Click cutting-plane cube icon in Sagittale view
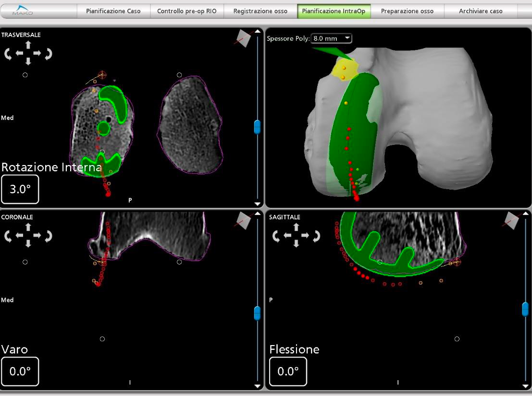The height and width of the screenshot is (396, 532). coord(511,220)
